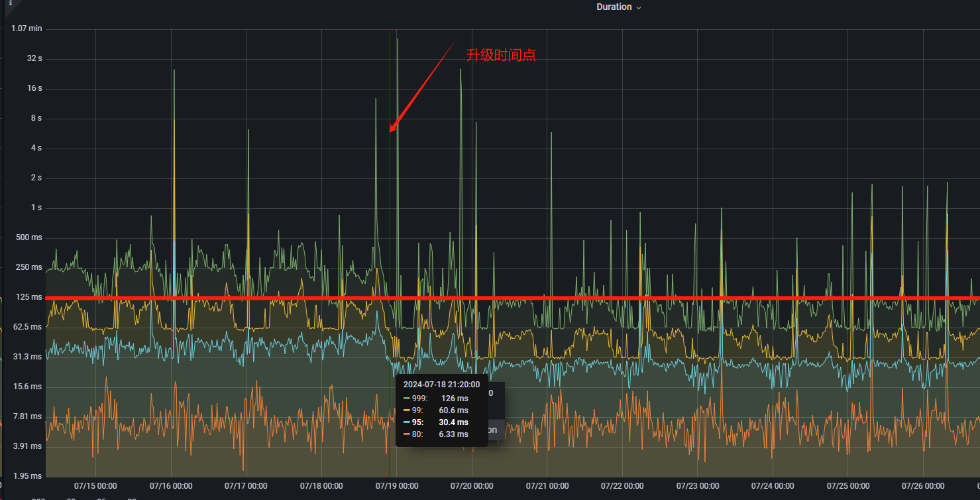Click the green 999 swatch in tooltip
Image resolution: width=980 pixels, height=500 pixels.
(x=407, y=399)
